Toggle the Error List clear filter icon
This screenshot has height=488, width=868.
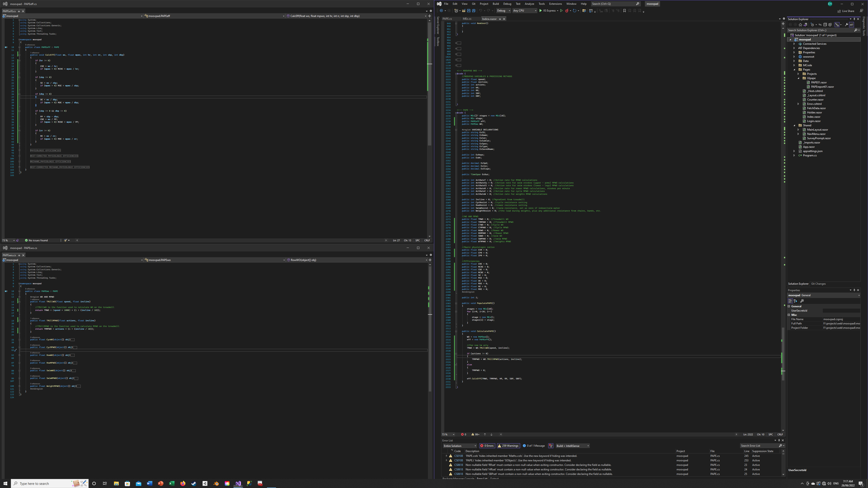pos(551,446)
